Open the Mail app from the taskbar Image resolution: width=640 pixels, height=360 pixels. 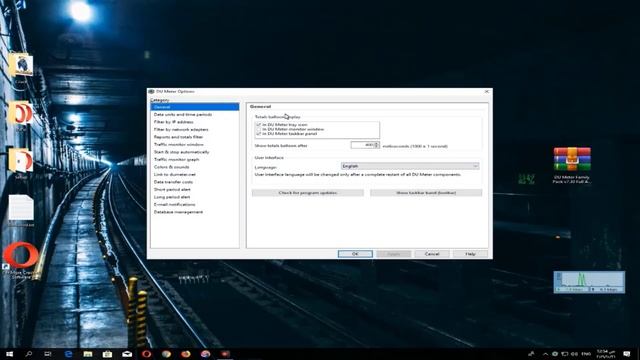tap(127, 354)
